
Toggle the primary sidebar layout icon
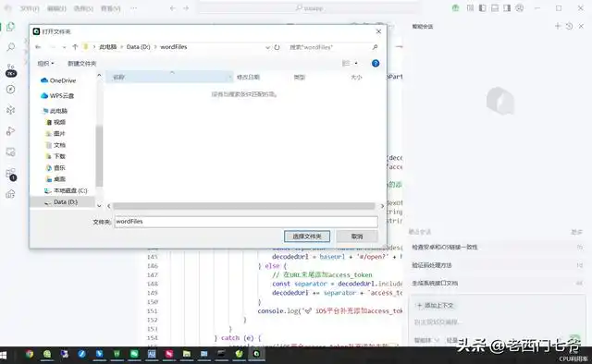pyautogui.click(x=483, y=8)
